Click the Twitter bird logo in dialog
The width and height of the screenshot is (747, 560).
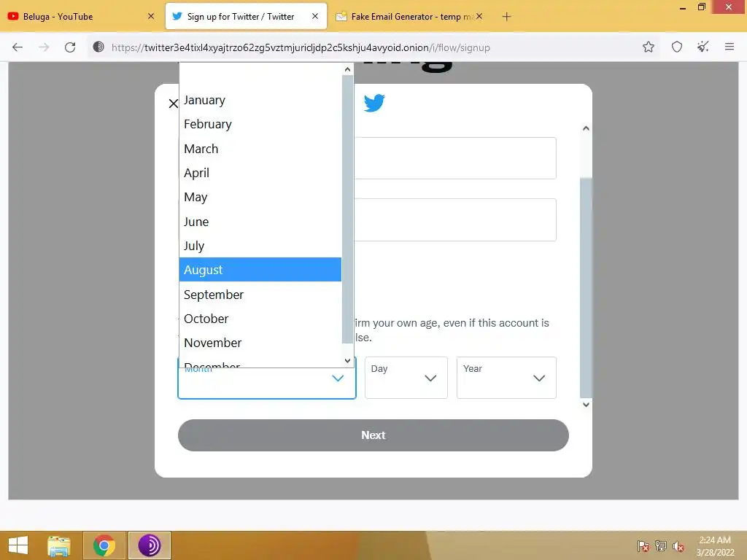point(374,103)
